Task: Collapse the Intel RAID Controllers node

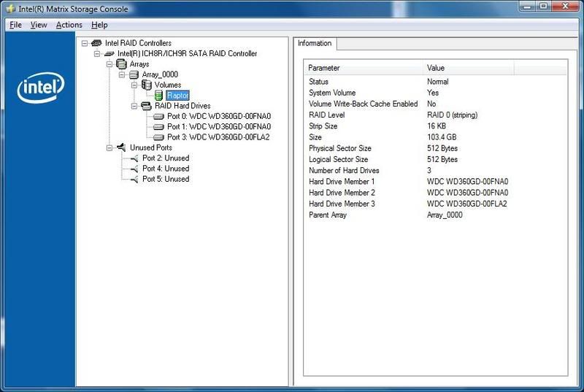Action: coord(85,44)
